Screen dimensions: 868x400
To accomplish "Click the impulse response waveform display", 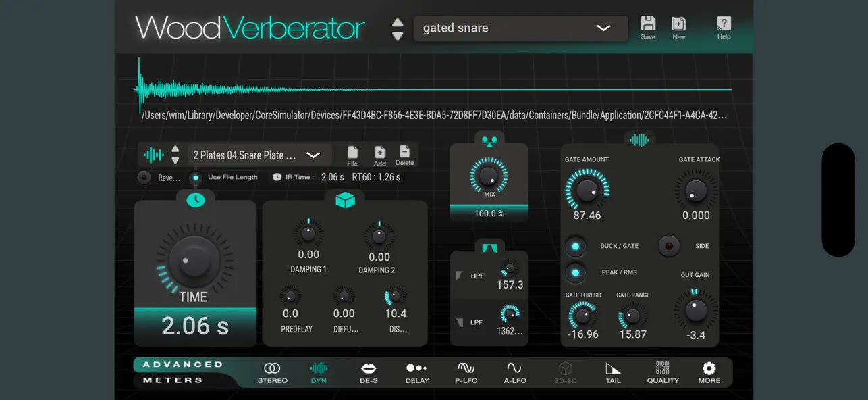I will 434,89.
